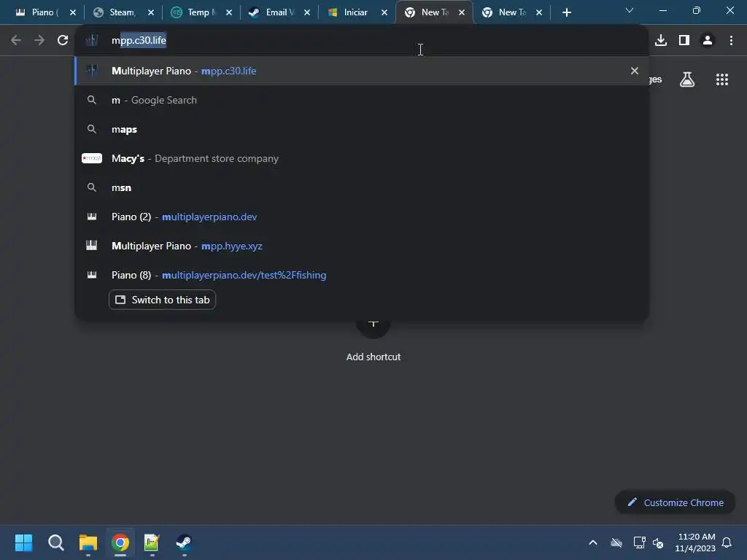The image size is (747, 560).
Task: Open a new tab with the plus icon
Action: (566, 12)
